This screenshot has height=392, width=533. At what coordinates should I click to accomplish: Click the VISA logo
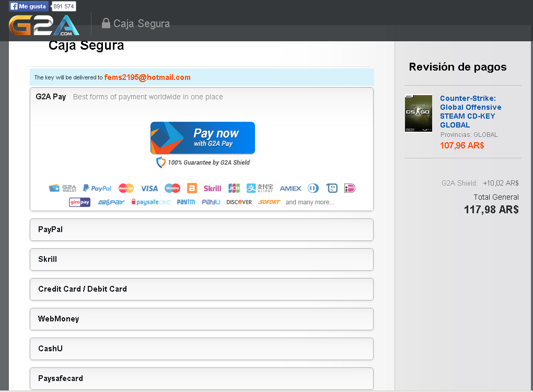[x=149, y=188]
